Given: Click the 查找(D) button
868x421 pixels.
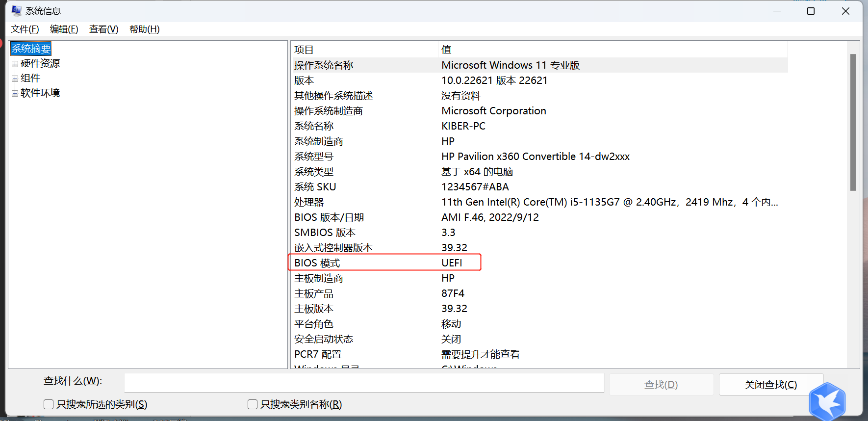Looking at the screenshot, I should pyautogui.click(x=661, y=384).
